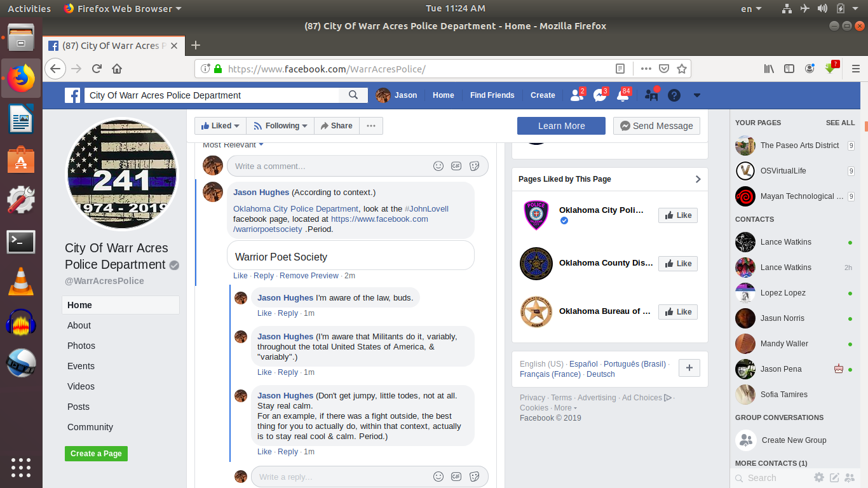868x488 pixels.
Task: Open new browser tab with plus button
Action: click(196, 45)
